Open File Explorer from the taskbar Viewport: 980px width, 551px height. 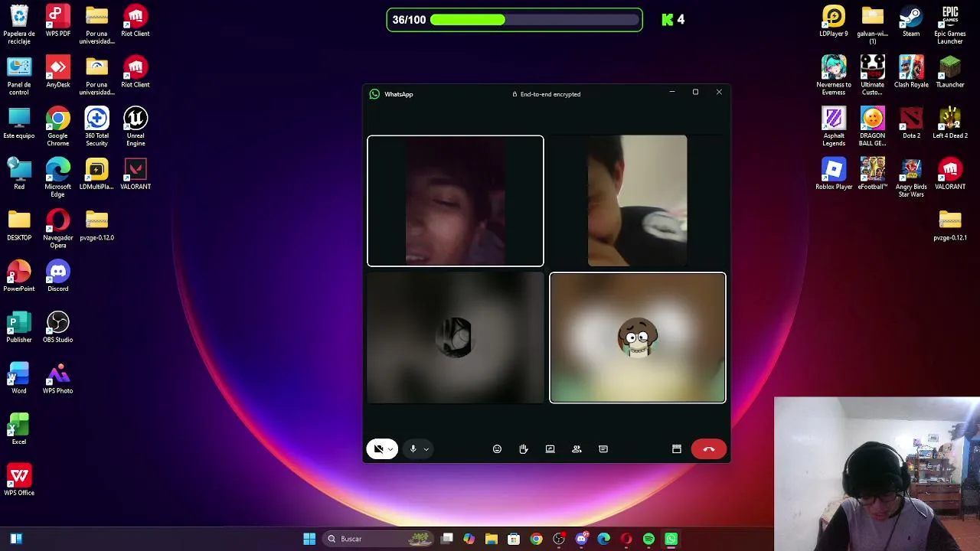tap(492, 539)
